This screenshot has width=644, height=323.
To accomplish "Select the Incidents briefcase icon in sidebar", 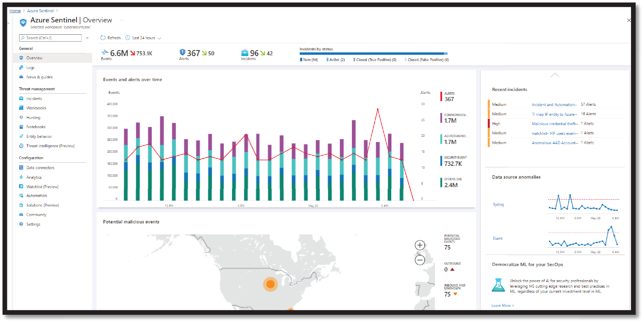I will click(x=21, y=99).
